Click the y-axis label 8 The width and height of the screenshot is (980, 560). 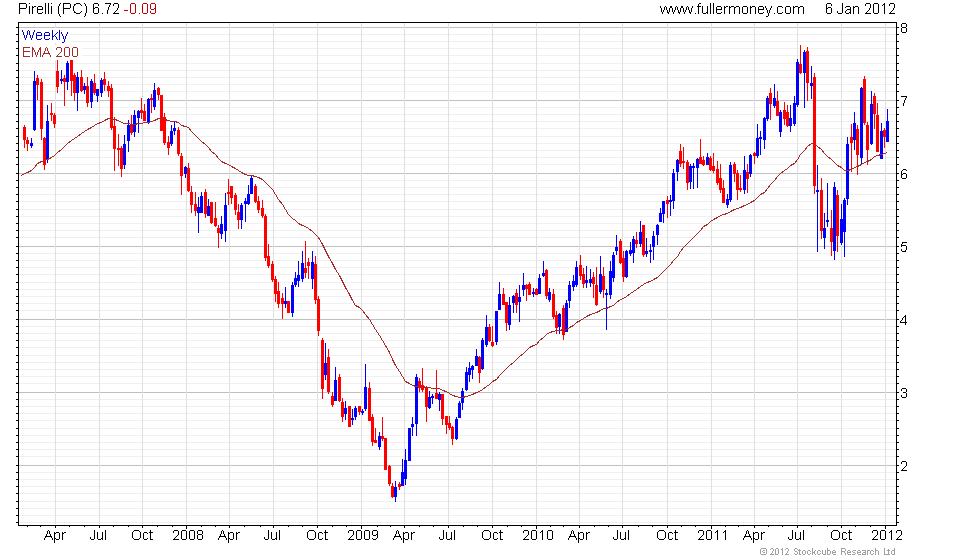(904, 28)
